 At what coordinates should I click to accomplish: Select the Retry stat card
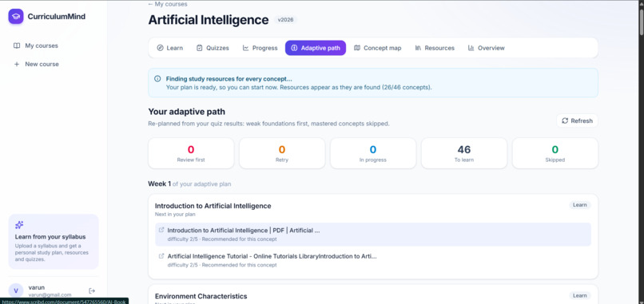(x=282, y=153)
